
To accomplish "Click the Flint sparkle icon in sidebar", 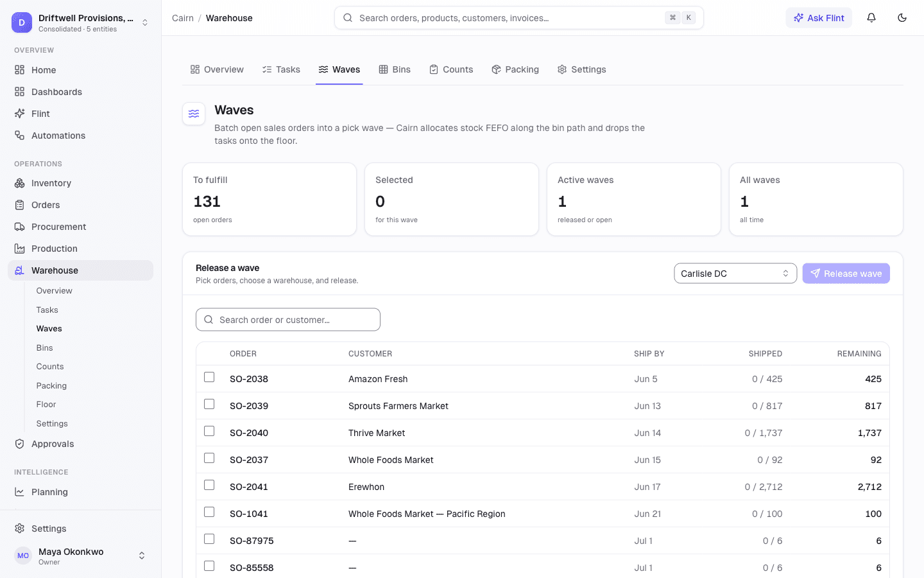I will click(x=20, y=114).
